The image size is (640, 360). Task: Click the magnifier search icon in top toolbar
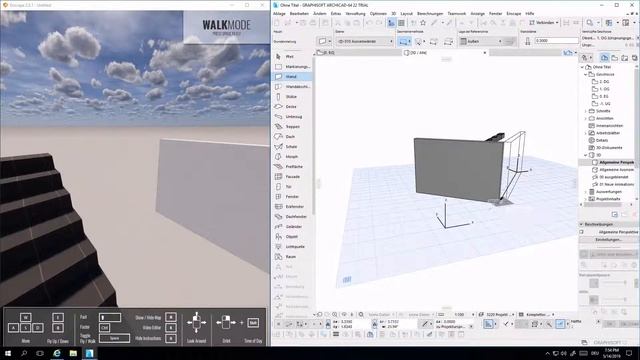[589, 23]
